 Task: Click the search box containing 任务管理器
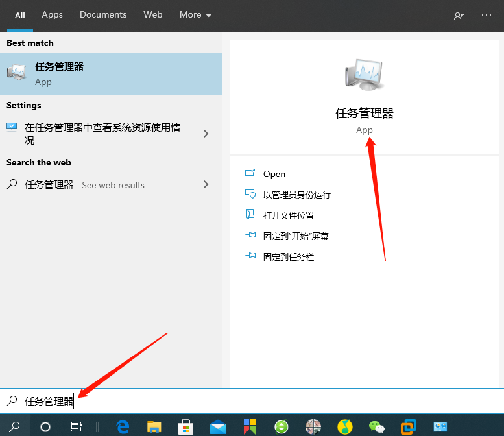coord(259,402)
